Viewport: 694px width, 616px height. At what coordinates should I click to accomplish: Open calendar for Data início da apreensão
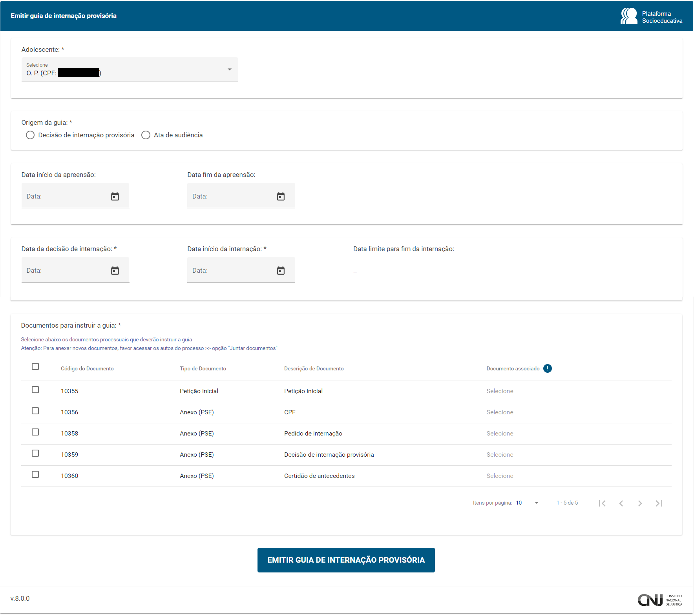pyautogui.click(x=115, y=196)
